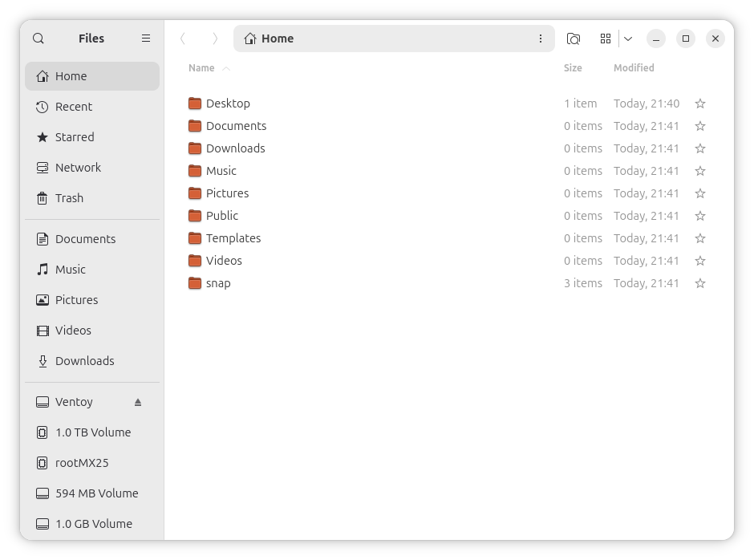Select the Pictures folder row
The width and height of the screenshot is (754, 560).
pyautogui.click(x=227, y=193)
